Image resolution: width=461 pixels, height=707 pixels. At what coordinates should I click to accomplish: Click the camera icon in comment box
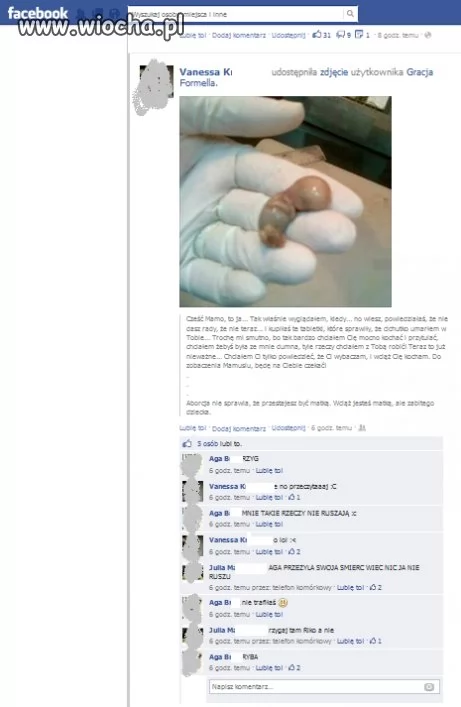click(x=429, y=687)
